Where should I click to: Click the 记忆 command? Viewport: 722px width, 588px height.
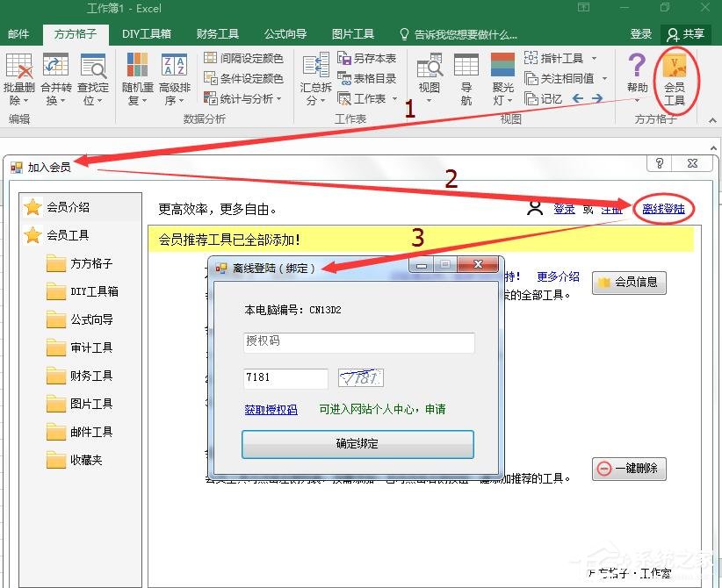click(544, 98)
